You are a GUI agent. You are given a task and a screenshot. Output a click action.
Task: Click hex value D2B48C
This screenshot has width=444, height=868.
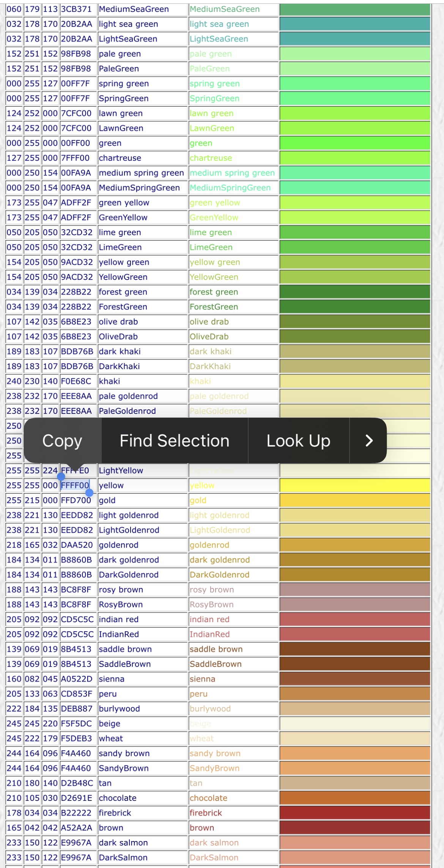pyautogui.click(x=77, y=783)
